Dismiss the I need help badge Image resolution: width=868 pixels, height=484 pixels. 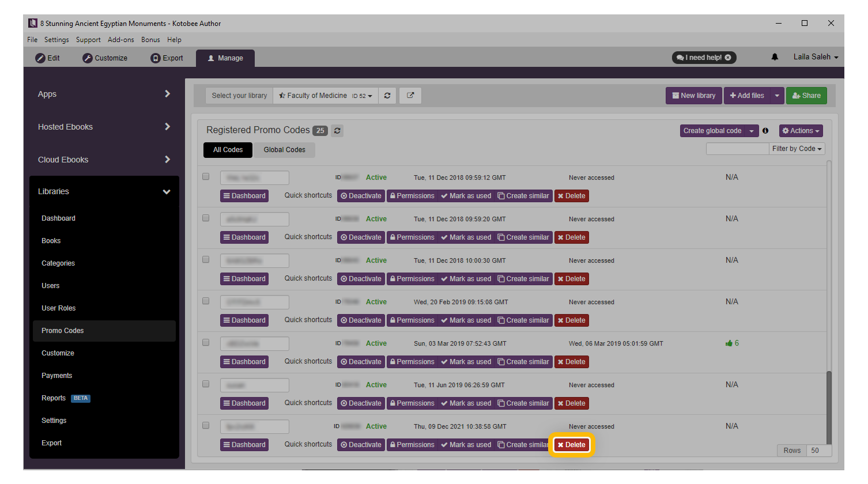[x=728, y=58]
